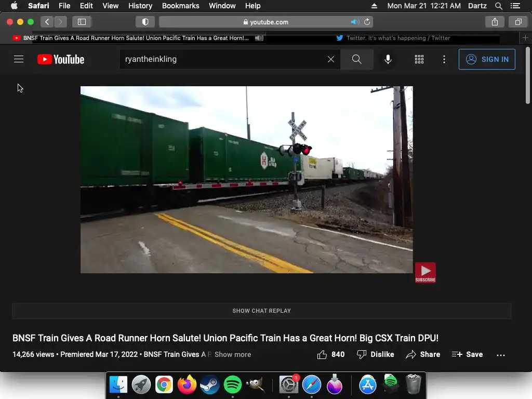Screen dimensions: 532x399
Task: Open the YouTube apps grid
Action: [419, 59]
